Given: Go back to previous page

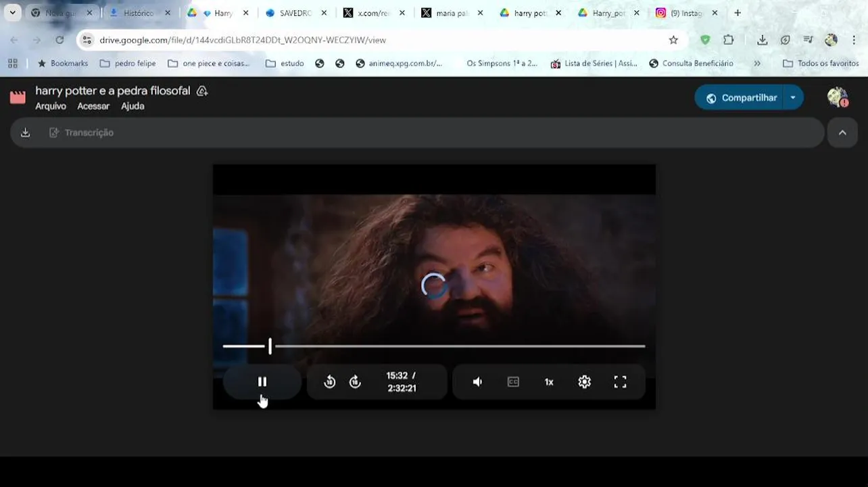Looking at the screenshot, I should (14, 40).
